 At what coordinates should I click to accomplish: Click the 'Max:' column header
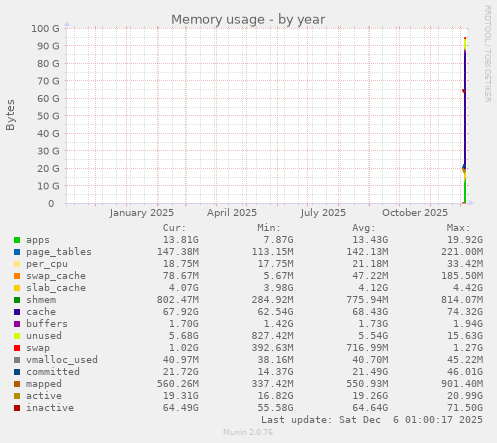point(458,228)
